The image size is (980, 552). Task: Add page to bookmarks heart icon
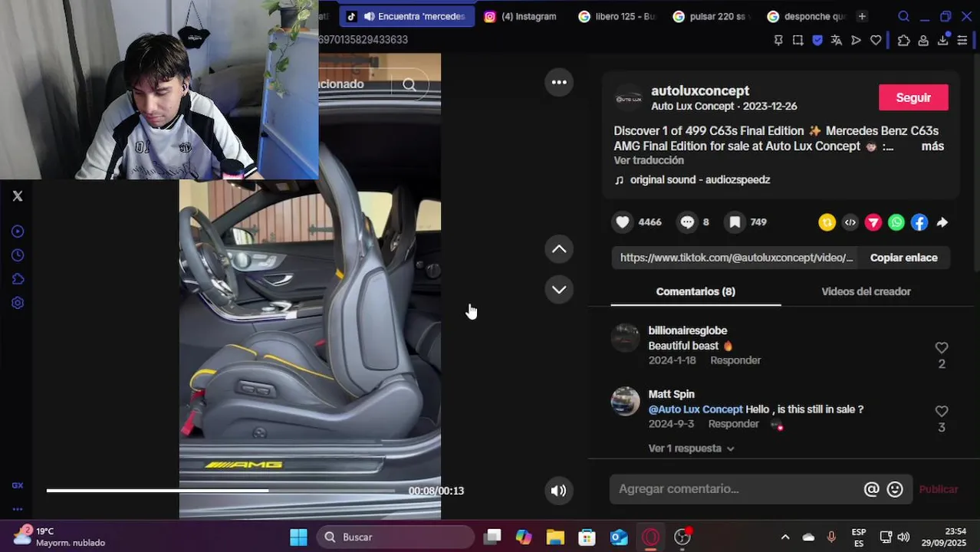tap(876, 41)
